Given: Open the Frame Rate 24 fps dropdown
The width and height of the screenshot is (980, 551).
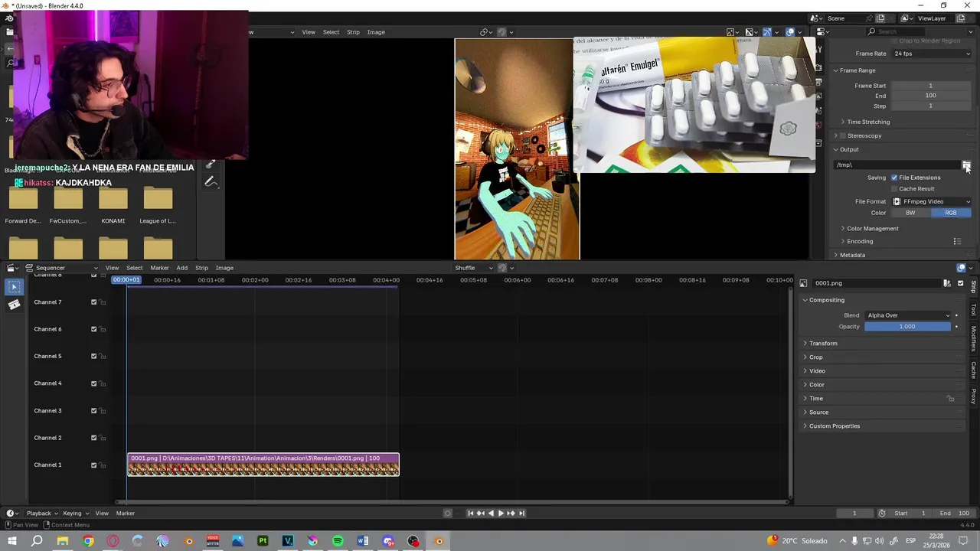Looking at the screenshot, I should coord(932,54).
